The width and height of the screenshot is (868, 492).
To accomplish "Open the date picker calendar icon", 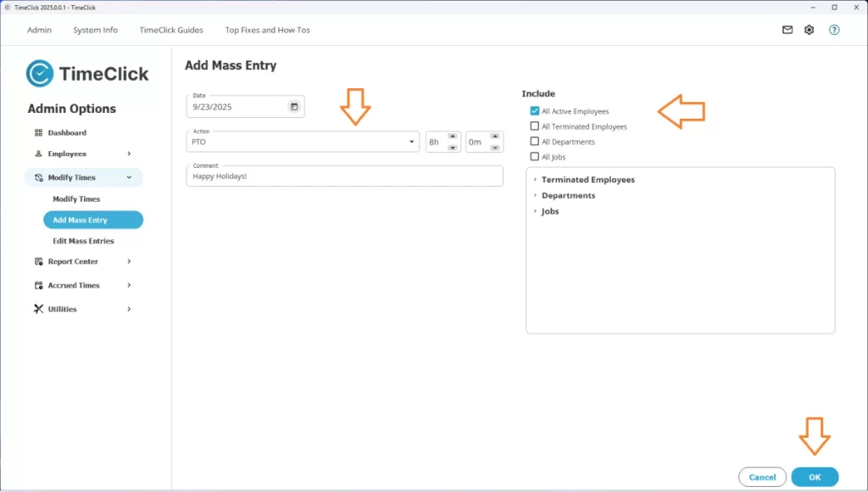I will point(294,106).
